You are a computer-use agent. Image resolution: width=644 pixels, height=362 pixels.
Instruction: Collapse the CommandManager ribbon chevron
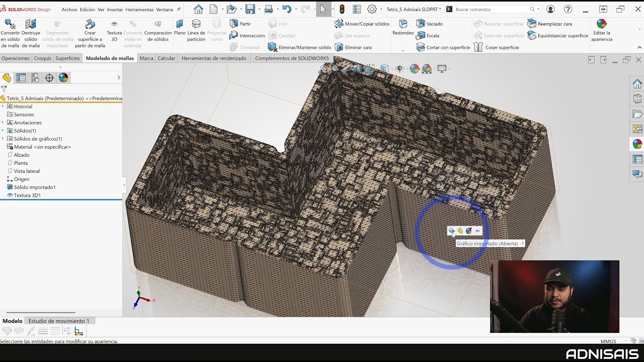[x=639, y=47]
